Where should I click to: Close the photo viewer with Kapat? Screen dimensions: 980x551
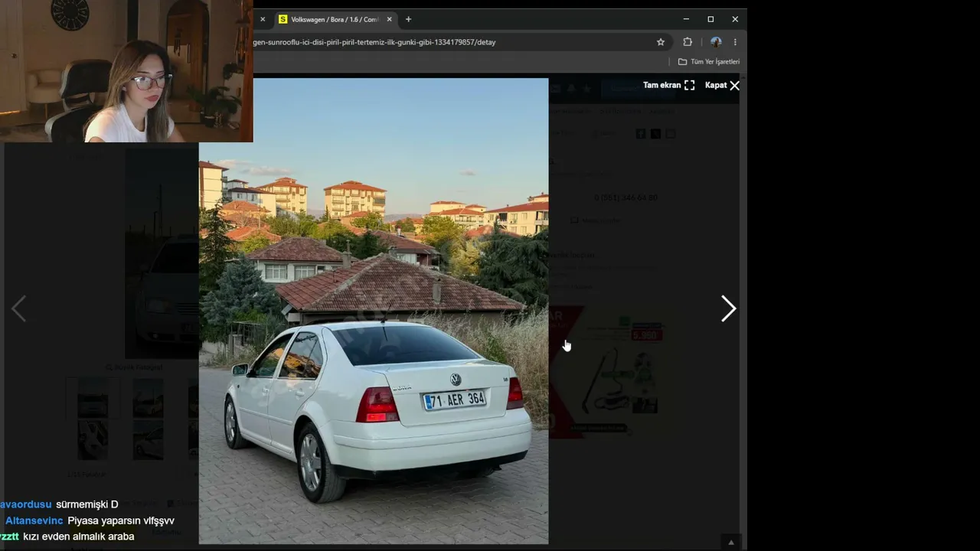pos(723,85)
